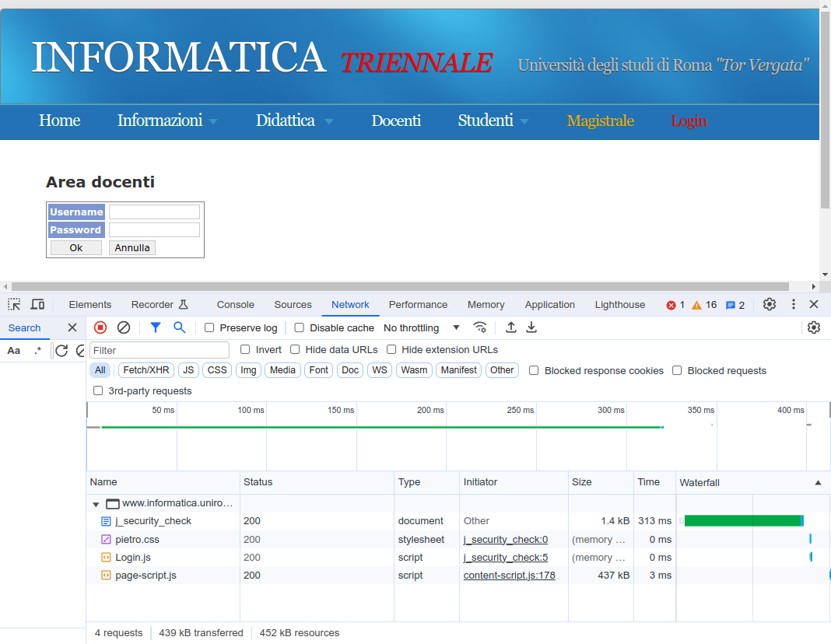Go to the Home page link
The width and height of the screenshot is (831, 644).
[x=59, y=121]
